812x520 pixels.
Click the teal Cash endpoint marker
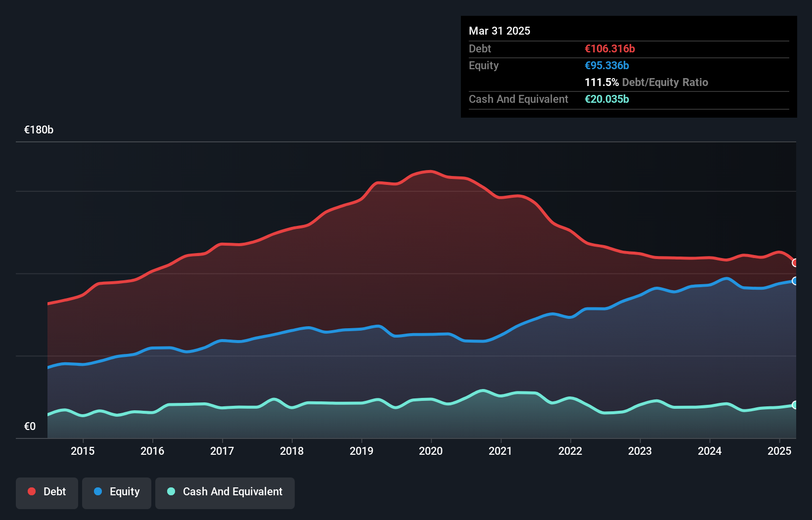pyautogui.click(x=795, y=405)
